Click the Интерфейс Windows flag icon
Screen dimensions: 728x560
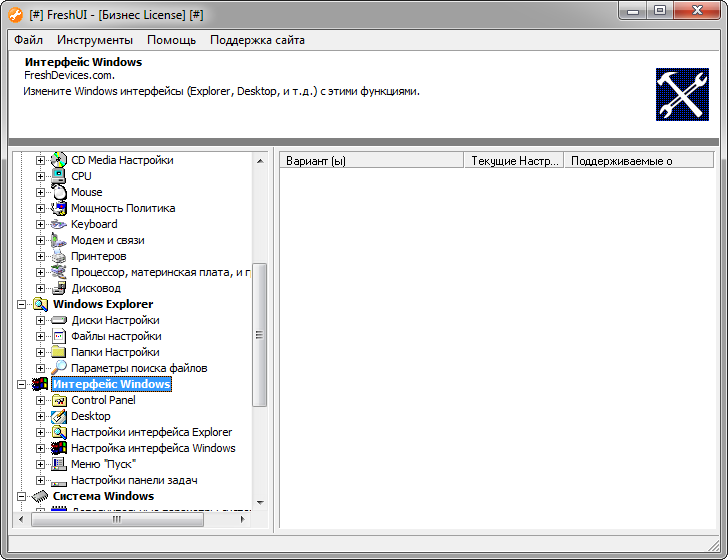(x=40, y=384)
